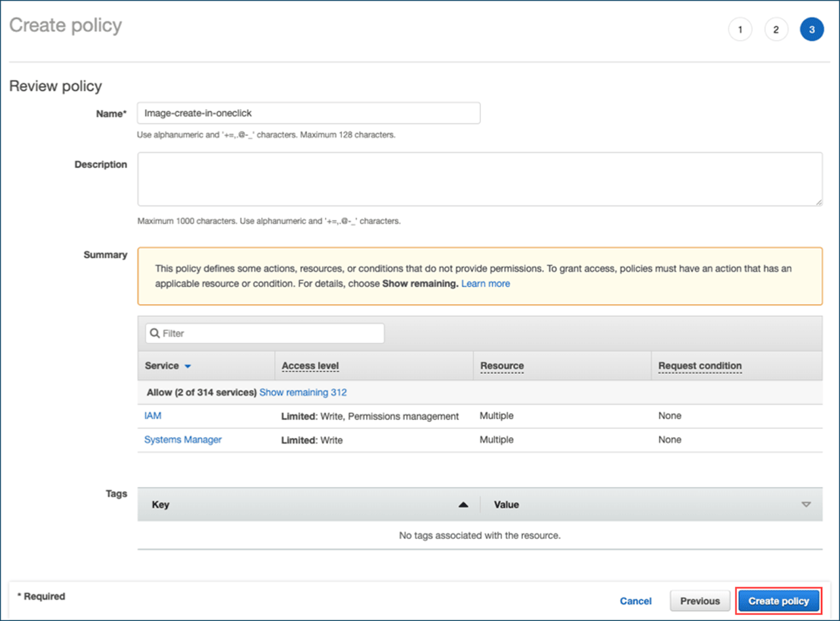Viewport: 840px width, 621px height.
Task: Click the Access level column header
Action: click(310, 366)
